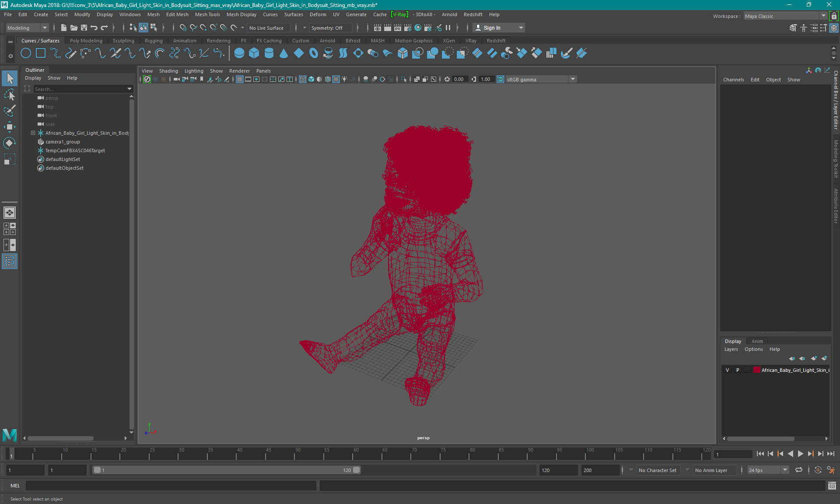The width and height of the screenshot is (840, 504).
Task: Switch to four view layout
Action: [10, 229]
